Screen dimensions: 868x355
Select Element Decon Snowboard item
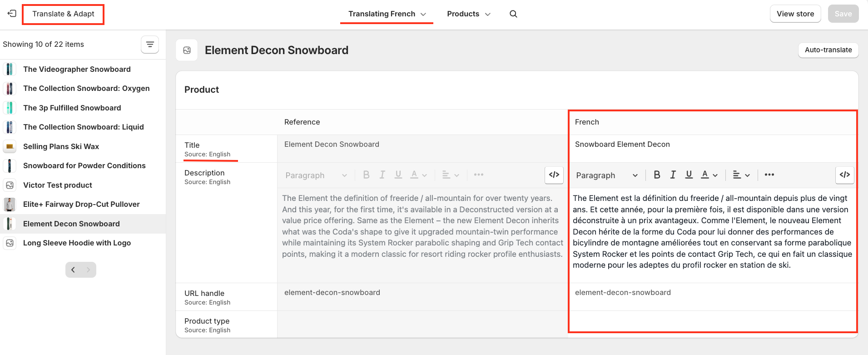83,224
